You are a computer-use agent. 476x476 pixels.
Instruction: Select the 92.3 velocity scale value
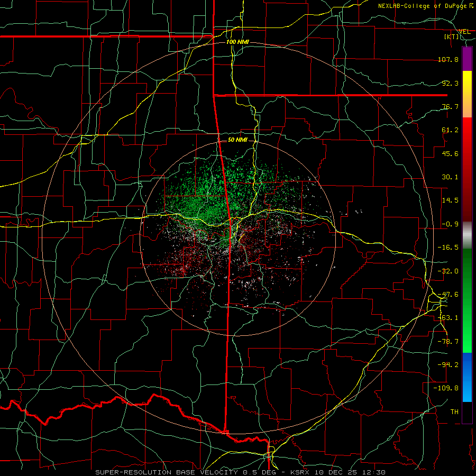450,83
